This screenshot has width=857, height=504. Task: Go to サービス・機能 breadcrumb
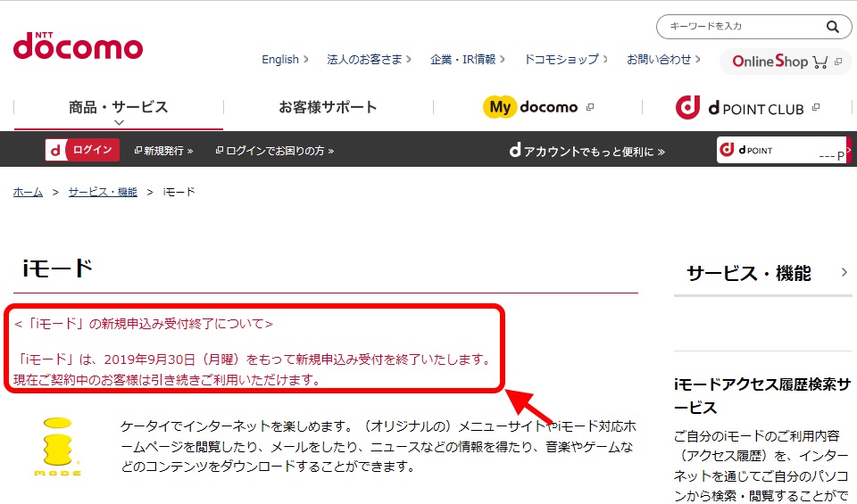point(103,192)
